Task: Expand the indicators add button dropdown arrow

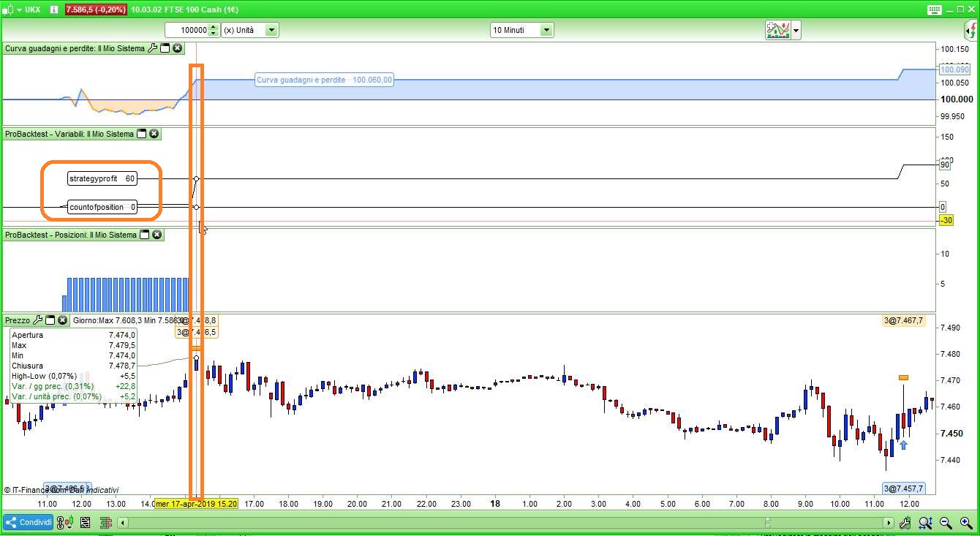Action: [796, 31]
